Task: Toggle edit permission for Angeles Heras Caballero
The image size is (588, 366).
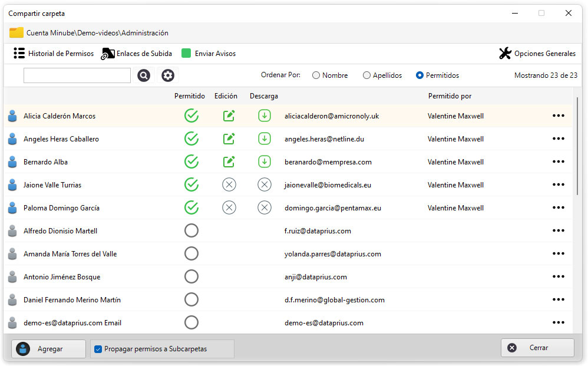Action: 229,139
